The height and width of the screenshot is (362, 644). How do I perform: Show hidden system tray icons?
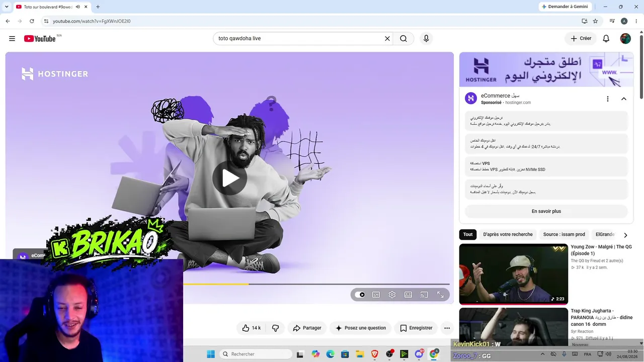pyautogui.click(x=542, y=354)
